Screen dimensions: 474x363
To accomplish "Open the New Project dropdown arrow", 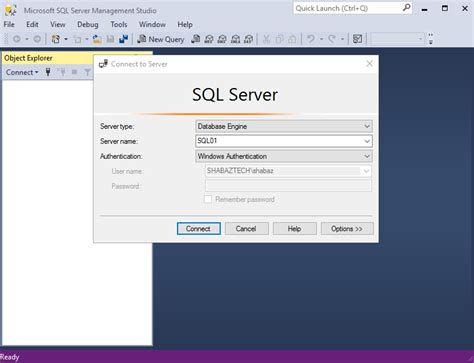I will 66,39.
